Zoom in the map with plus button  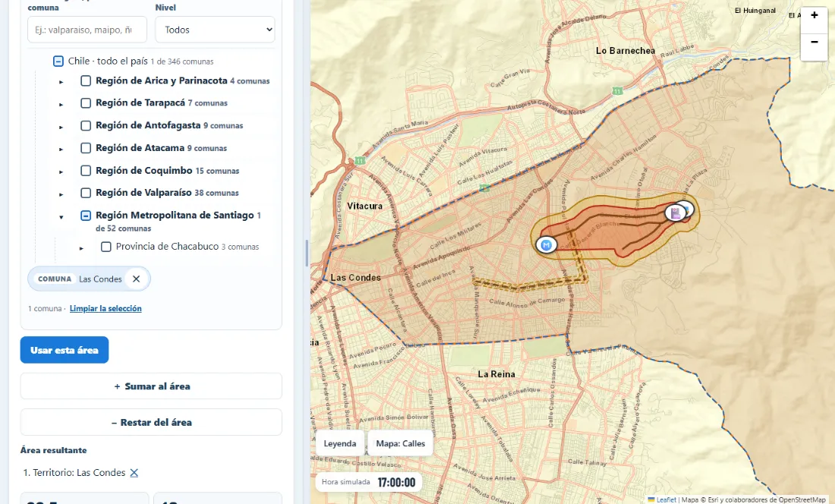[x=814, y=15]
